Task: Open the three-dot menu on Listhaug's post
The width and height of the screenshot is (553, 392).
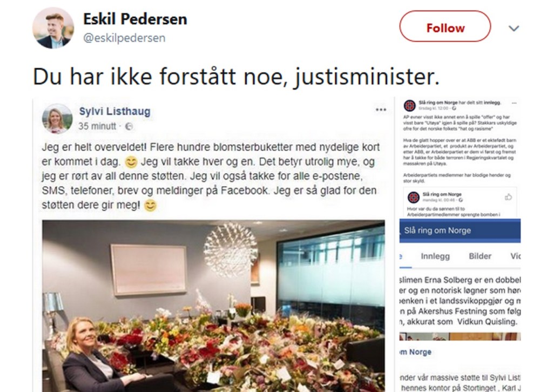Action: [381, 110]
